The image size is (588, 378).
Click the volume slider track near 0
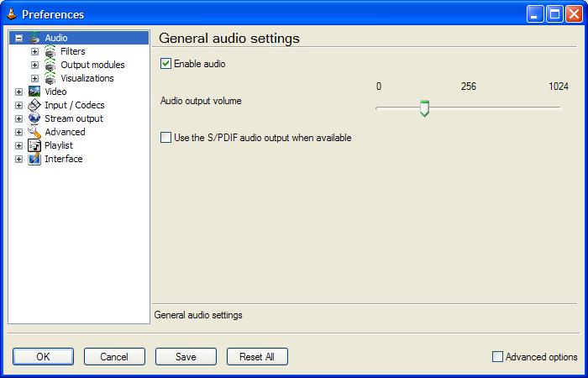tap(380, 108)
